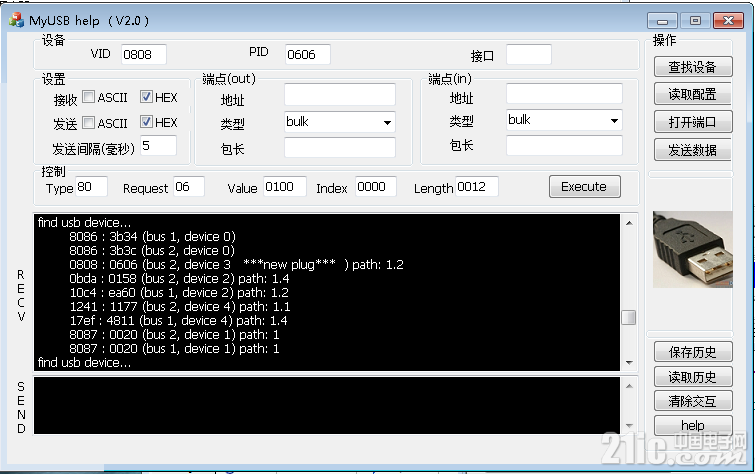
Task: Open the help button
Action: [x=693, y=425]
